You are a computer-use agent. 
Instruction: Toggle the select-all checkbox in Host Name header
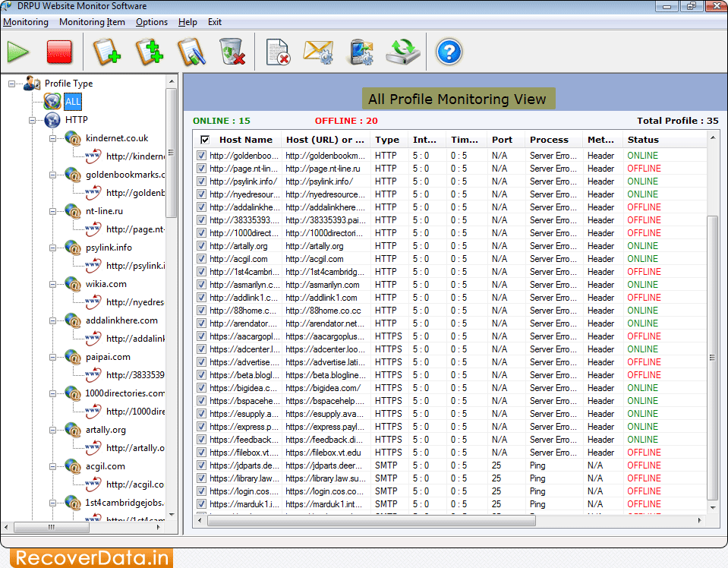click(205, 140)
